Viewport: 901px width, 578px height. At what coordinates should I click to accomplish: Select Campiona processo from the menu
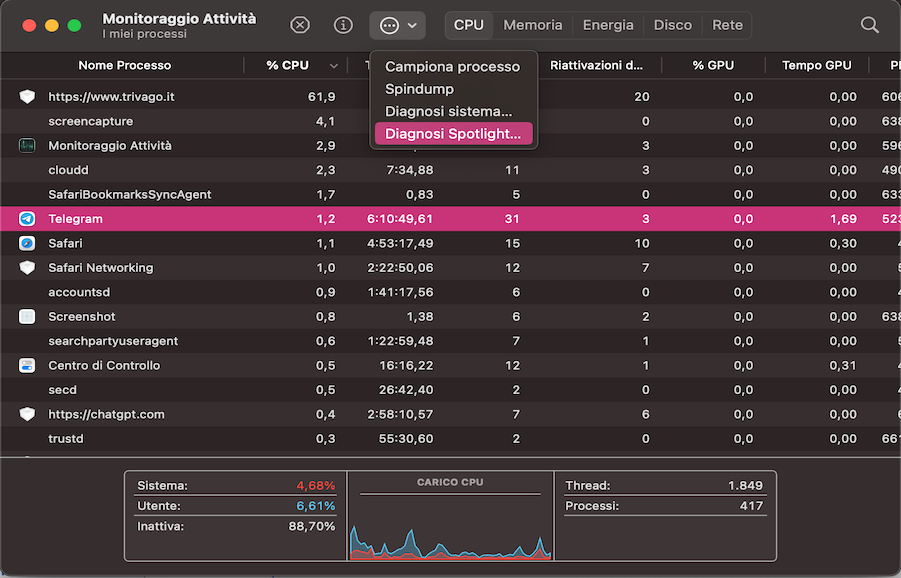click(x=452, y=67)
